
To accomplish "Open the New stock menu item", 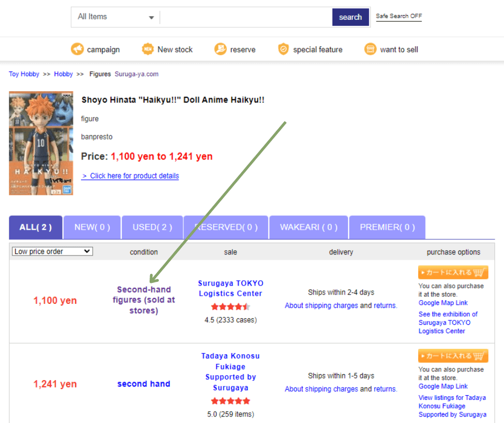I will point(167,49).
